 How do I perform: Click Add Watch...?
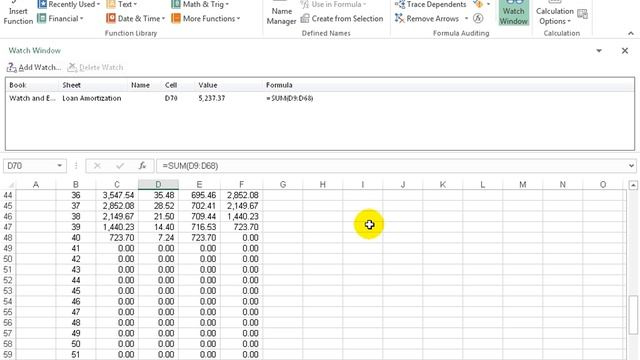point(34,67)
